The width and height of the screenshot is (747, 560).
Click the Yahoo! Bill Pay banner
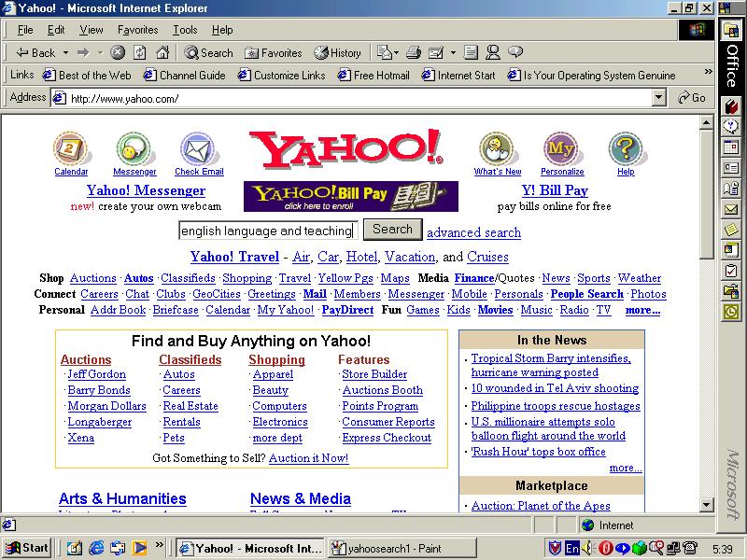pyautogui.click(x=351, y=196)
